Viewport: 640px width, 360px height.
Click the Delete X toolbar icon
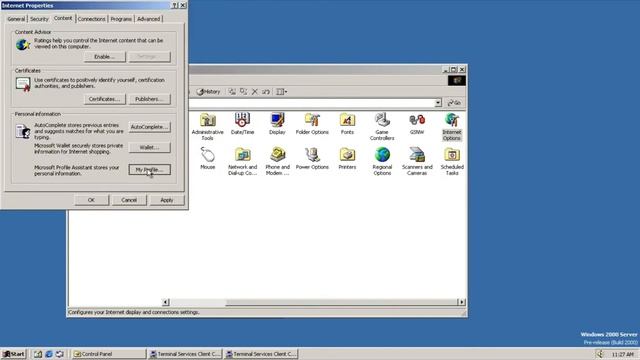tap(255, 91)
